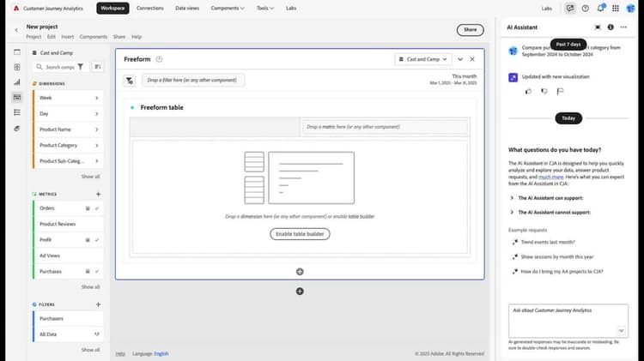Select the Visualizations bar chart icon

(x=17, y=82)
